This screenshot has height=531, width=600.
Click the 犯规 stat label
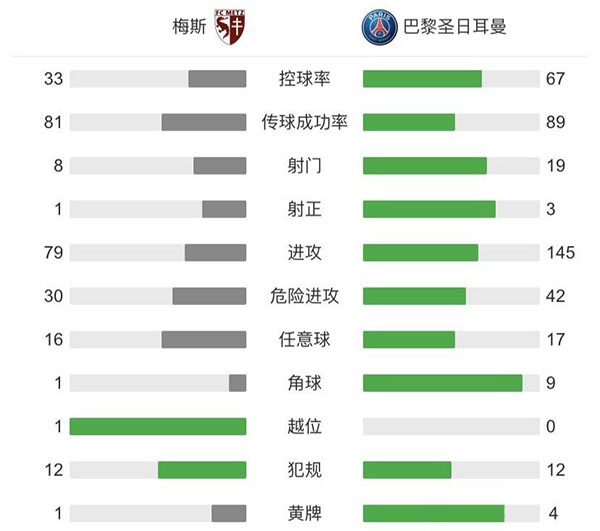pos(304,470)
